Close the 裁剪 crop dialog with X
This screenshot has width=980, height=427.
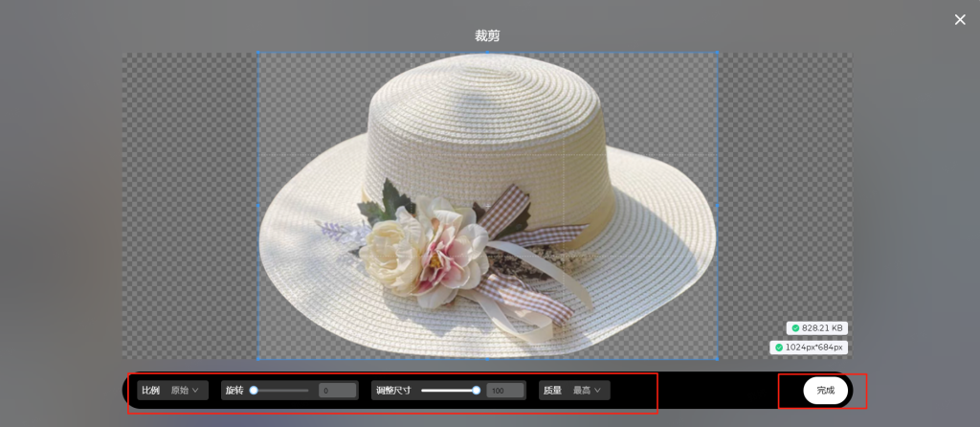pyautogui.click(x=960, y=20)
